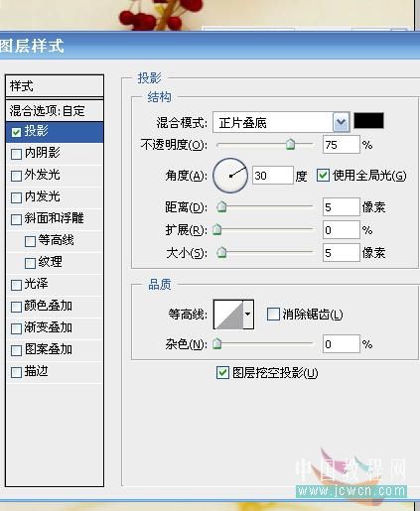Click the 图层样式 dialog title bar
The image size is (420, 511).
pos(210,46)
